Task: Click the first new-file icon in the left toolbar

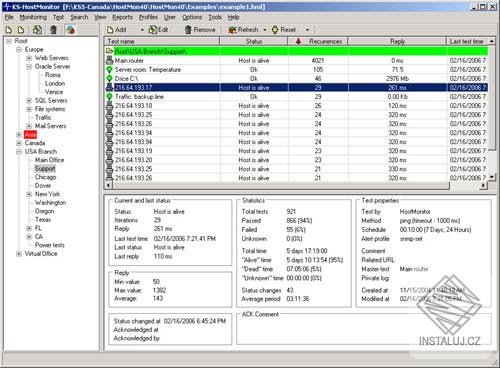Action: 9,30
